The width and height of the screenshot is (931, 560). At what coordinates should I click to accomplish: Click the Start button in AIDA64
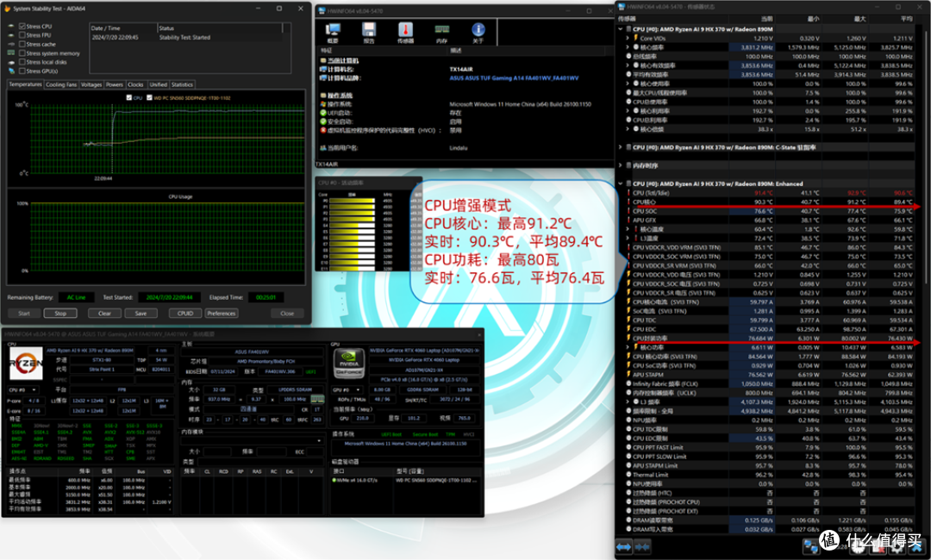point(24,314)
